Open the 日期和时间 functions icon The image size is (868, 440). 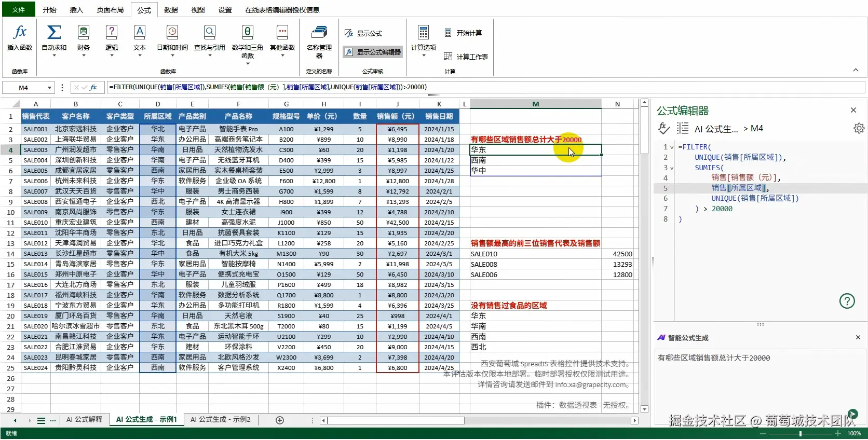click(172, 33)
